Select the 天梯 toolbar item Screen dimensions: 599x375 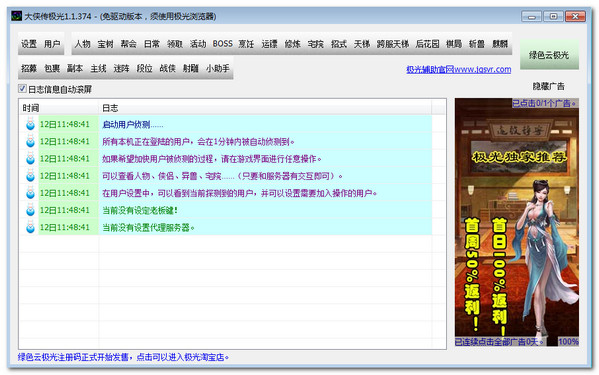tap(362, 44)
